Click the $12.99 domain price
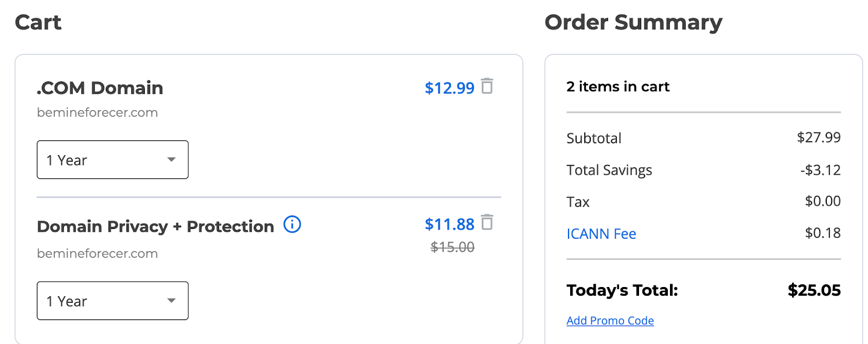Screen dimensions: 868x344 click(449, 88)
